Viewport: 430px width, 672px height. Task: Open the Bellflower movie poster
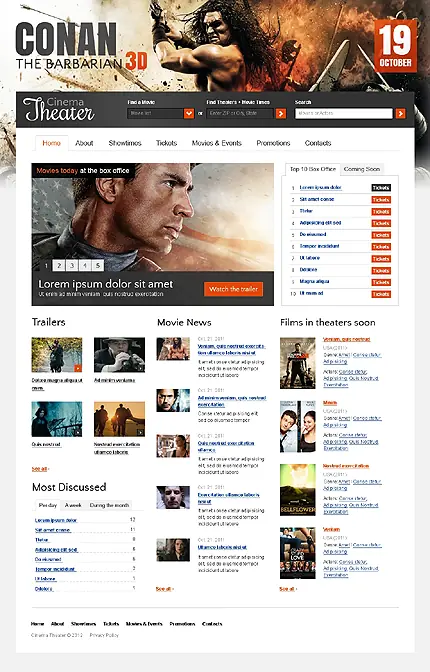tap(298, 490)
